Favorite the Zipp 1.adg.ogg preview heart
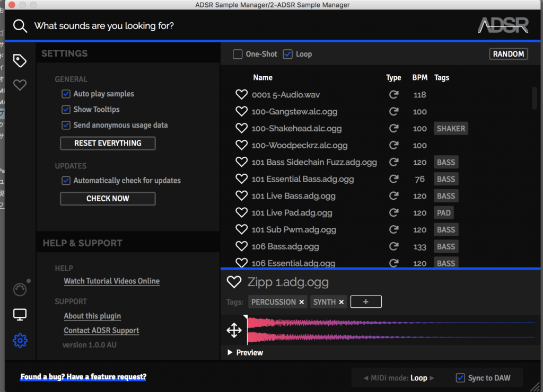 pyautogui.click(x=234, y=282)
